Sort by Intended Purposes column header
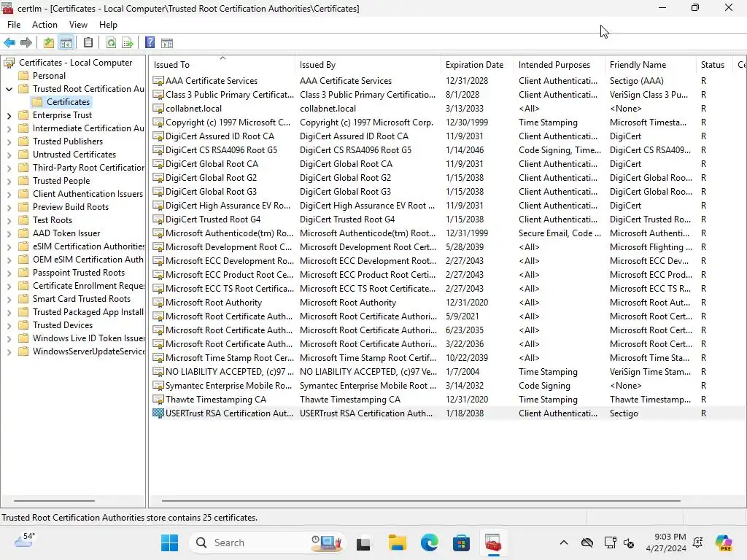Image resolution: width=747 pixels, height=560 pixels. tap(560, 65)
